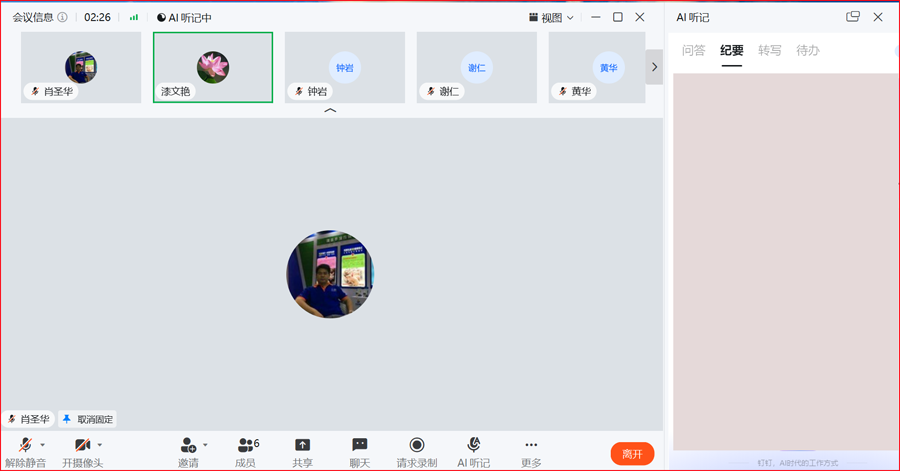Screen dimensions: 900x471
Task: Click the 请求录制 record icon
Action: [417, 445]
